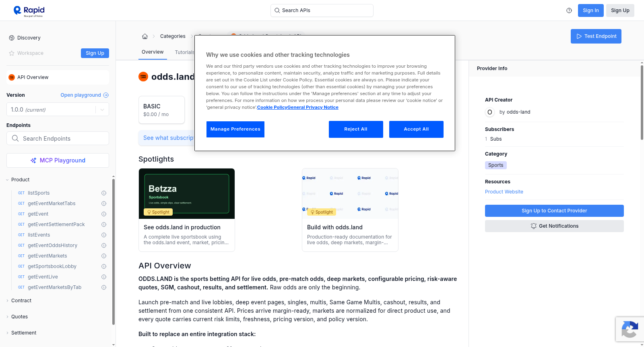Screen dimensions: 644x347
Task: Click the reCAPTCHA badge icon
Action: [630, 330]
